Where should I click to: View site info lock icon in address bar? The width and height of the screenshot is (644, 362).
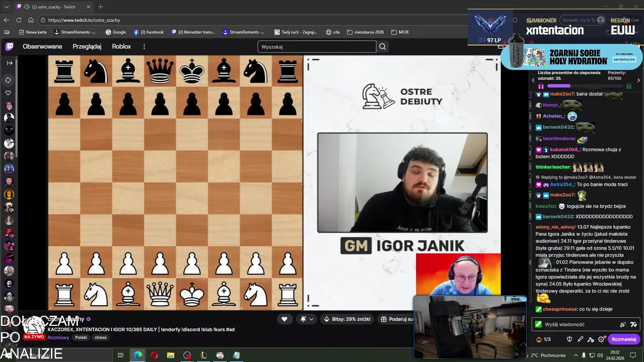[x=43, y=20]
